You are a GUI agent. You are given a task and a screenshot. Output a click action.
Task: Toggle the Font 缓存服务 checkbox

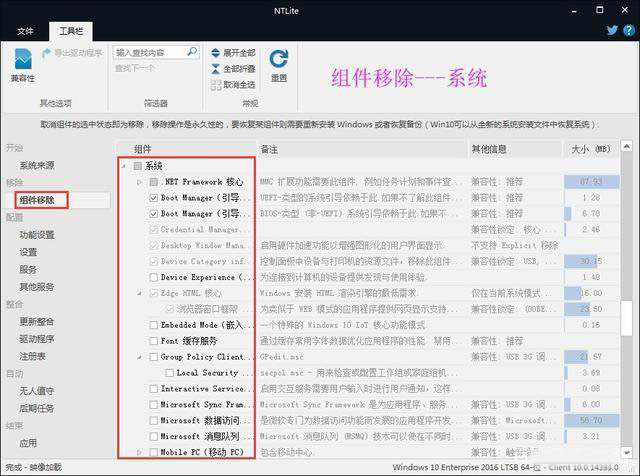(153, 341)
